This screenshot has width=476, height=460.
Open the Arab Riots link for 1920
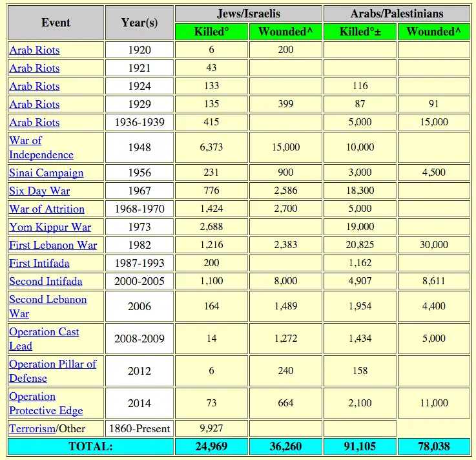(x=34, y=50)
